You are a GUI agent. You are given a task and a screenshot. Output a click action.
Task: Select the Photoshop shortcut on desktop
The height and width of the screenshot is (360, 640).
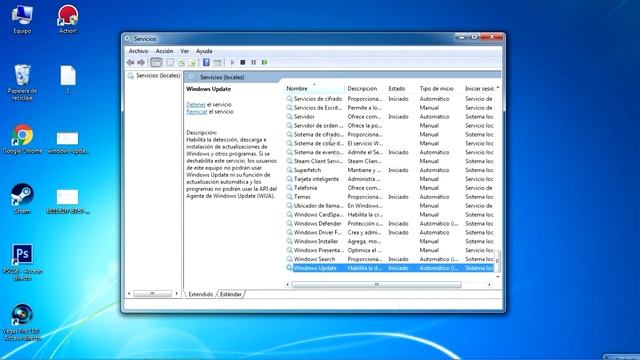click(x=22, y=262)
